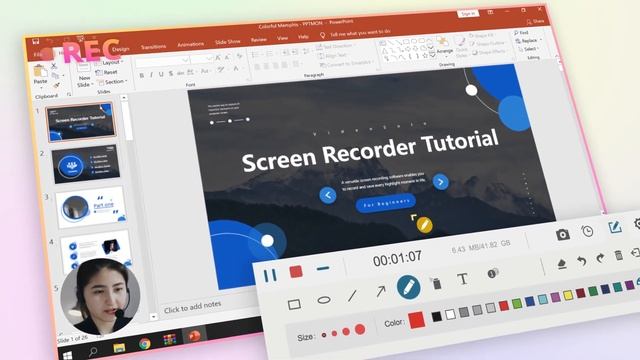Image resolution: width=640 pixels, height=360 pixels.
Task: Open the Select dropdown in Editing group
Action: tap(529, 49)
